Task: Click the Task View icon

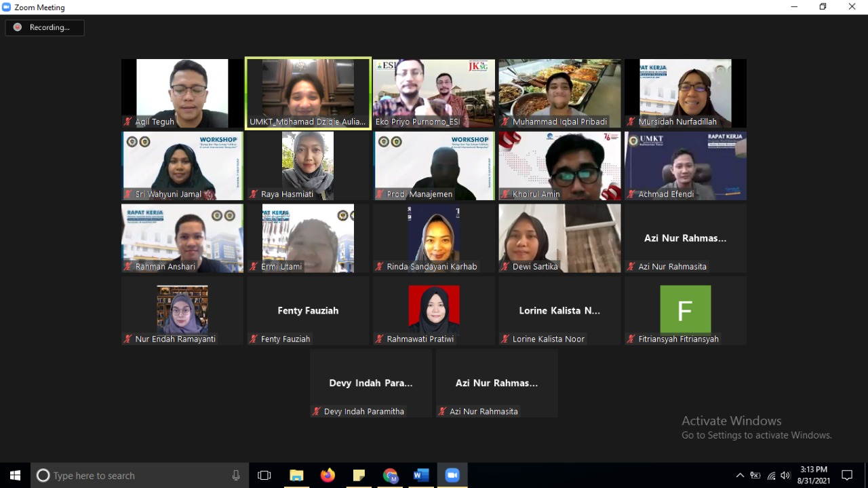Action: click(264, 475)
